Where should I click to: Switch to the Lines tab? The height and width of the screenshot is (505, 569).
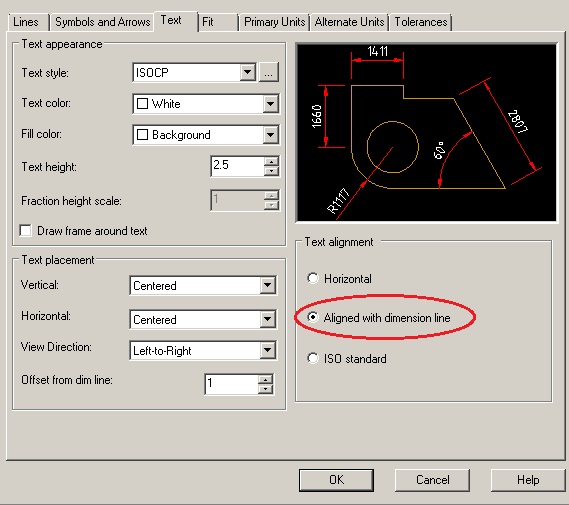[x=28, y=22]
